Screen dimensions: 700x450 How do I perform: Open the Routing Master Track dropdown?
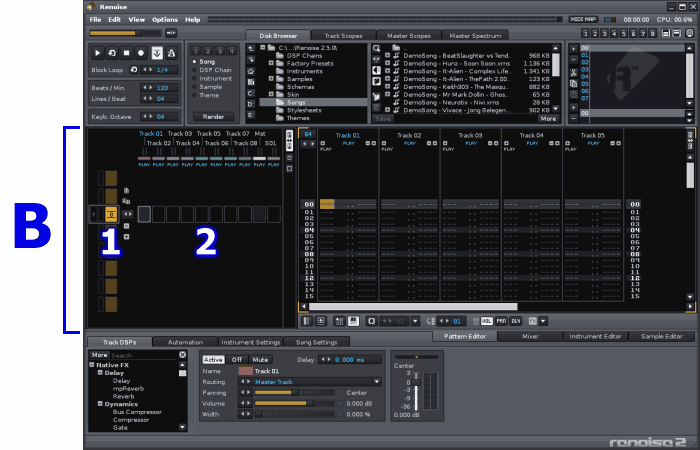(x=377, y=382)
